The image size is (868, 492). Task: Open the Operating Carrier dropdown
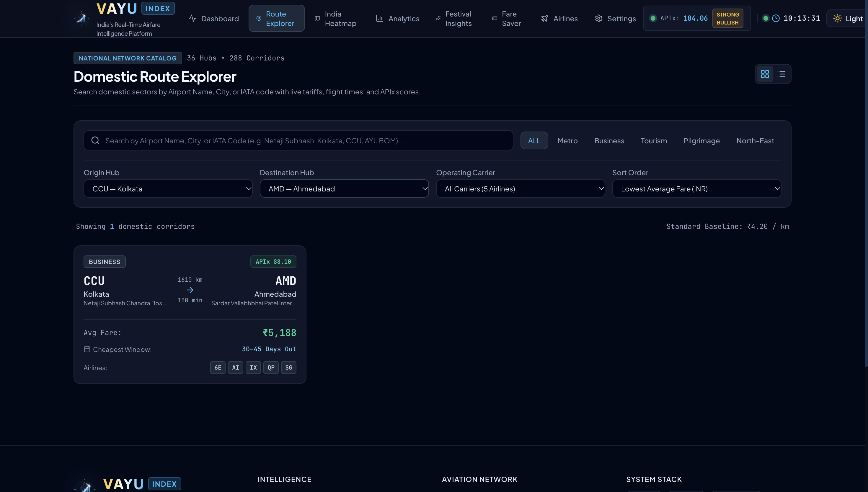tap(521, 188)
